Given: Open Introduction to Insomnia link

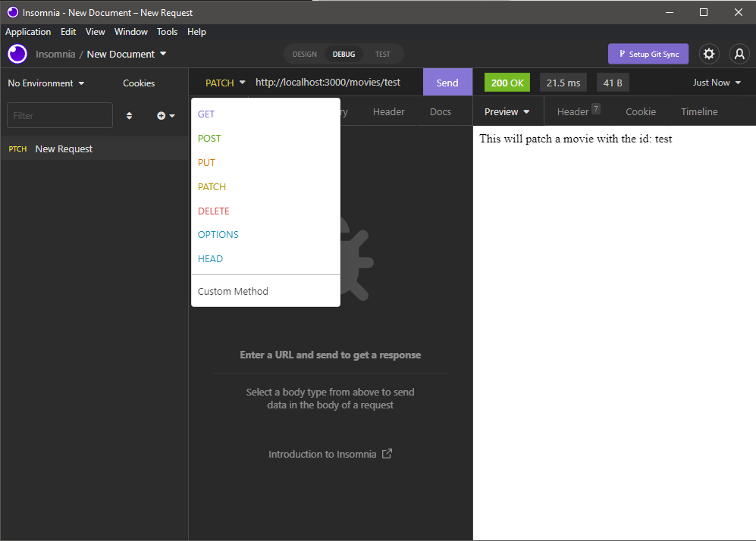Looking at the screenshot, I should pos(331,455).
